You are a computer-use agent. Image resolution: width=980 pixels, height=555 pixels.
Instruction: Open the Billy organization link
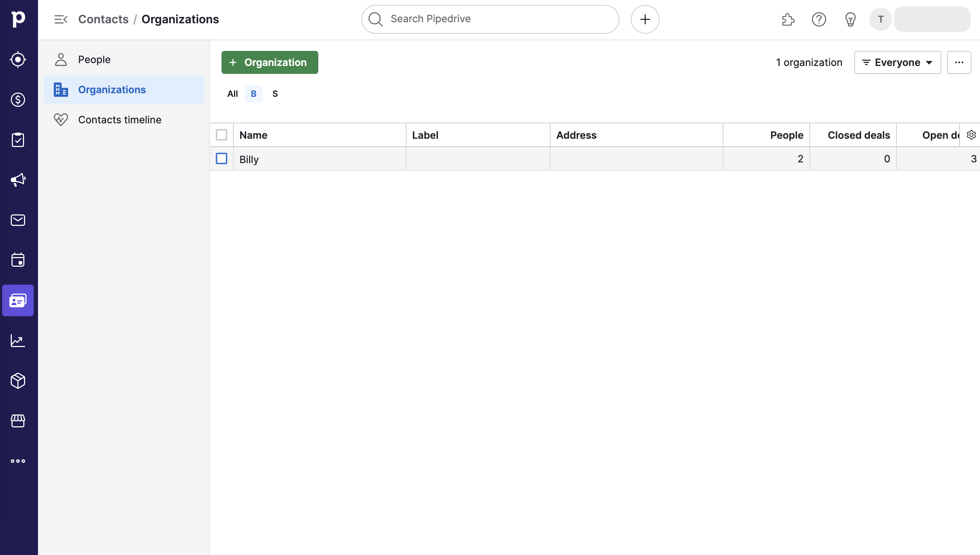[x=249, y=159]
